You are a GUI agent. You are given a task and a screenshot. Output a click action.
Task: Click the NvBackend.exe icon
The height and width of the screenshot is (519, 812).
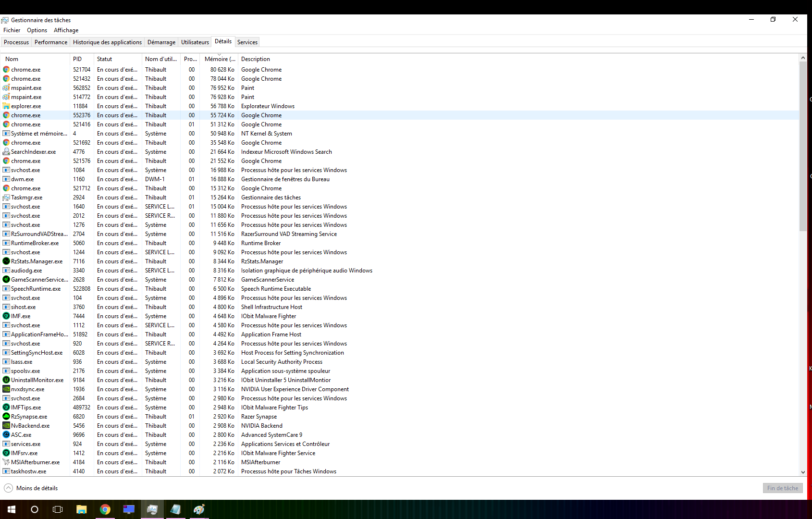coord(6,426)
